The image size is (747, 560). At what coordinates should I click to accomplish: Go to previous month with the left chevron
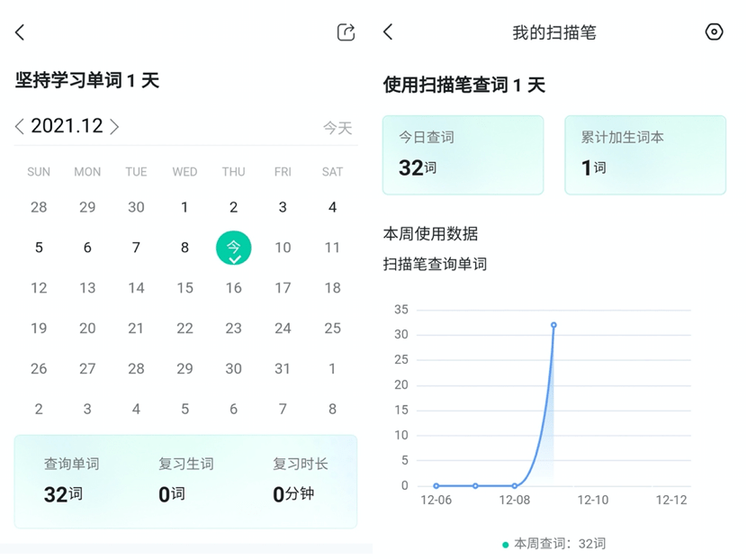coord(17,127)
